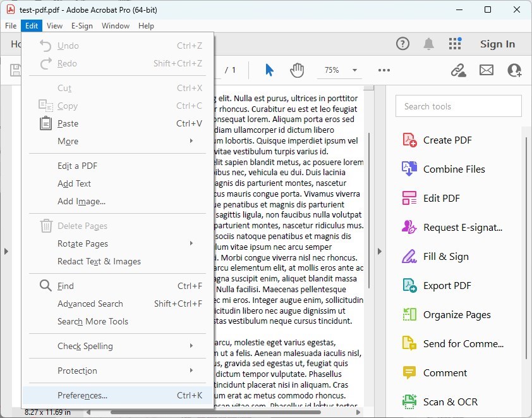The image size is (532, 418).
Task: Open the notifications bell icon
Action: 428,44
